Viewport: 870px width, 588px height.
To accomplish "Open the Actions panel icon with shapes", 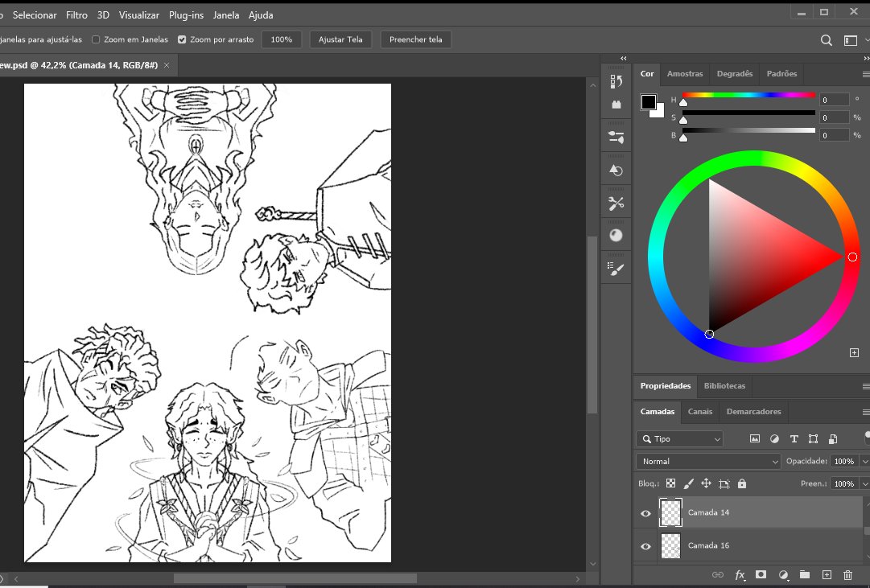I will [616, 170].
